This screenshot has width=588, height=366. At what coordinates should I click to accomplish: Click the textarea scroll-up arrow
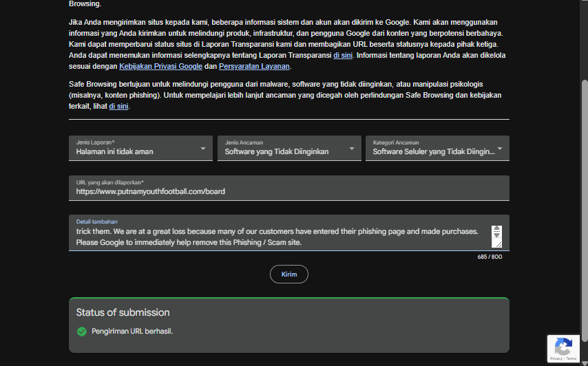496,228
